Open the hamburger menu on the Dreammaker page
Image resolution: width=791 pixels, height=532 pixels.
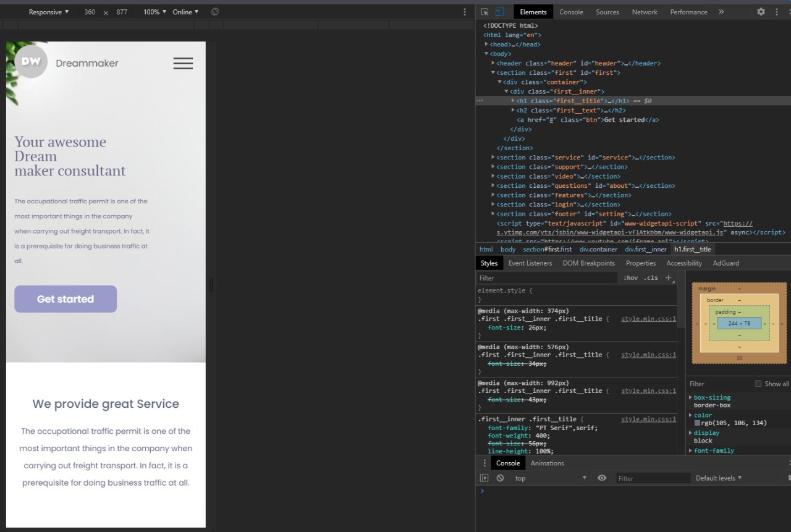[x=183, y=63]
